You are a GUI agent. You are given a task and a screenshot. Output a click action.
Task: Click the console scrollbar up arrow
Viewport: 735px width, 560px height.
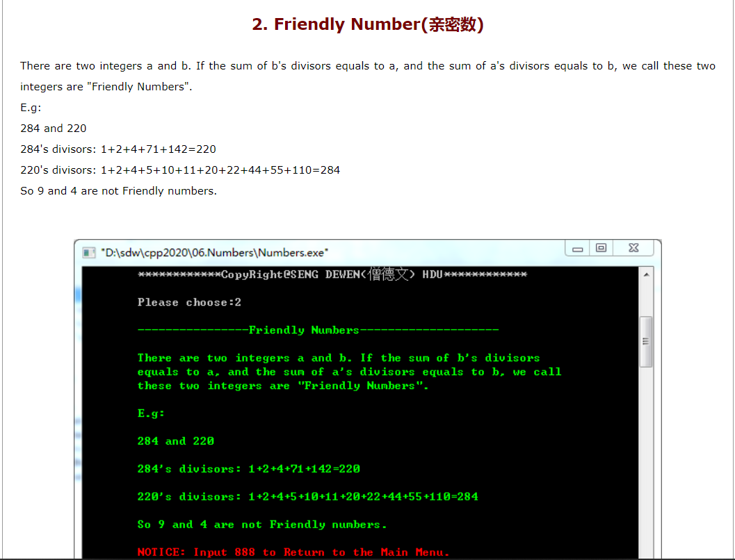click(647, 275)
